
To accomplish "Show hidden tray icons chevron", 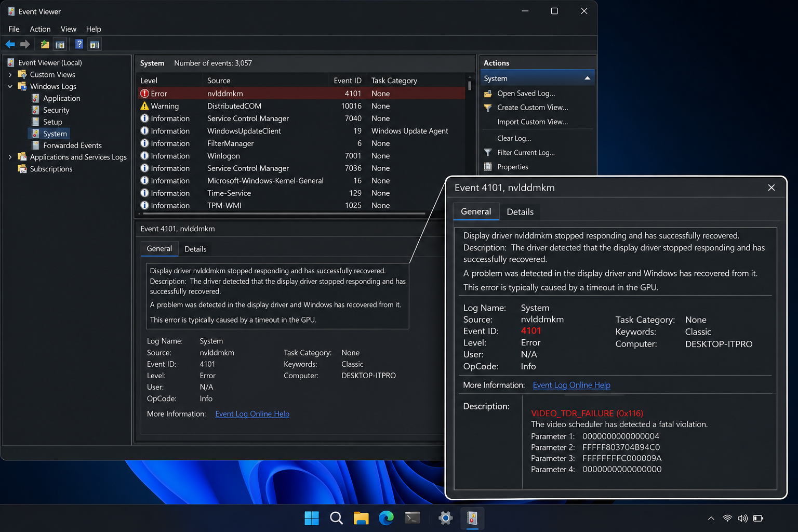I will pyautogui.click(x=711, y=518).
